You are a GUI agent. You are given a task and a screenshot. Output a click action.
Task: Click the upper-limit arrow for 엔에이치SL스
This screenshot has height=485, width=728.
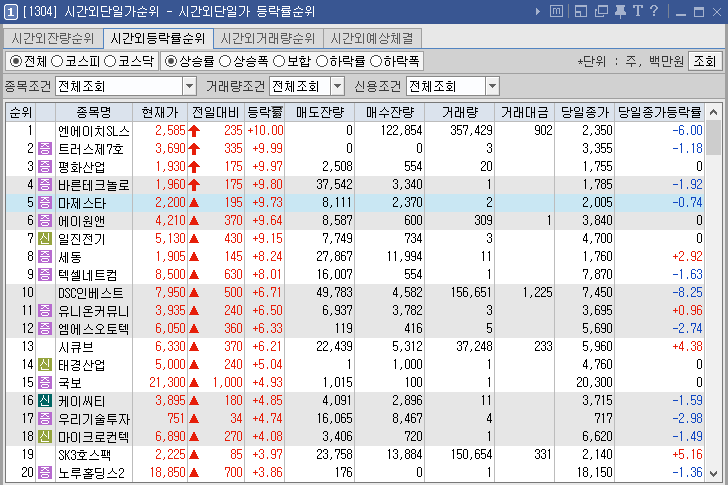194,131
